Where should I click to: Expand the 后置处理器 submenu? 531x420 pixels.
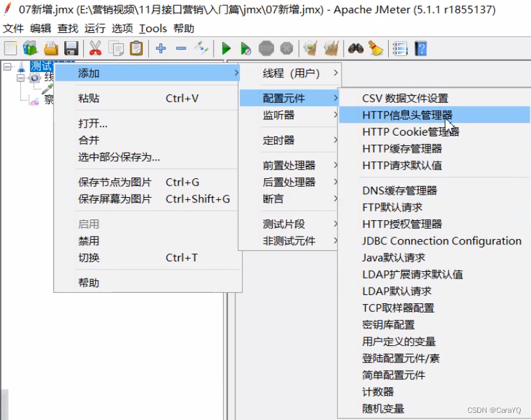(x=289, y=182)
